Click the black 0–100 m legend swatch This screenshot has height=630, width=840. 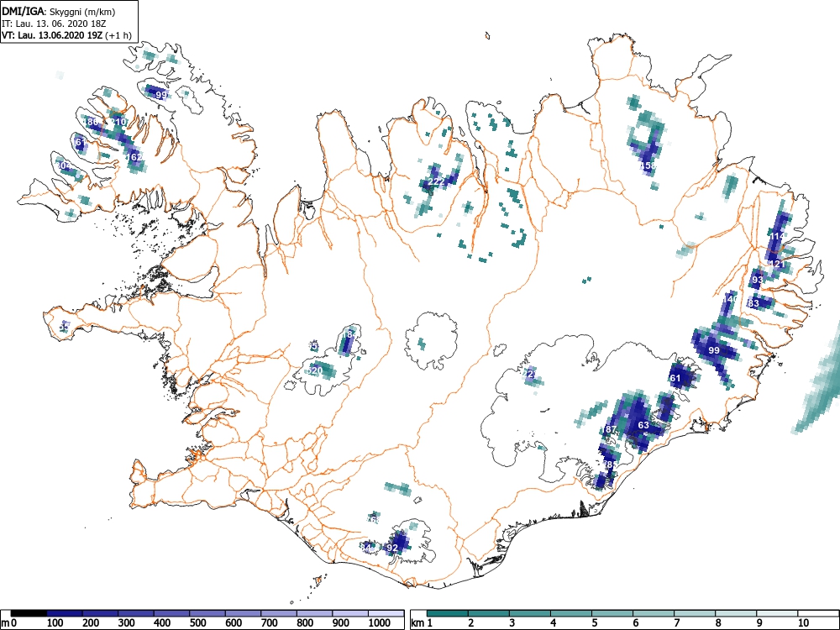pyautogui.click(x=29, y=613)
